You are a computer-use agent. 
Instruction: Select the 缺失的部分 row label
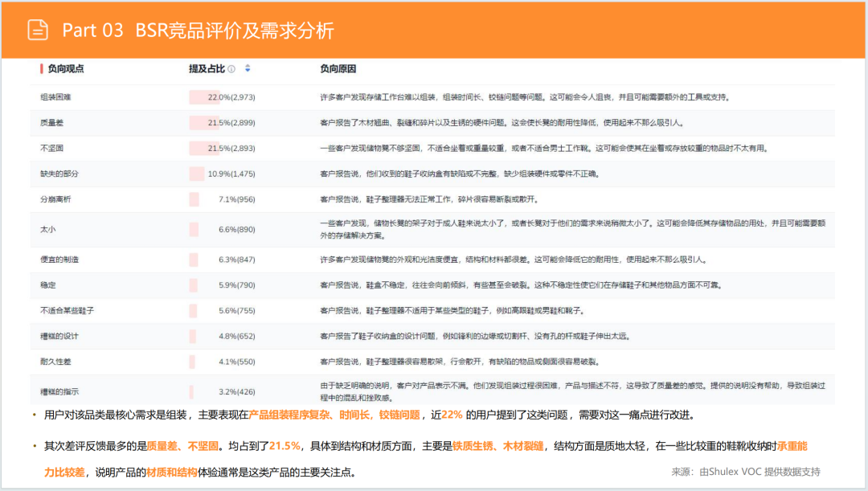pos(59,174)
